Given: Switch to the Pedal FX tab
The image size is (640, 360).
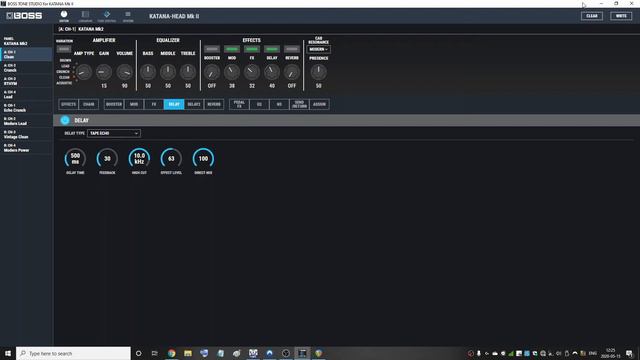Looking at the screenshot, I should tap(239, 104).
